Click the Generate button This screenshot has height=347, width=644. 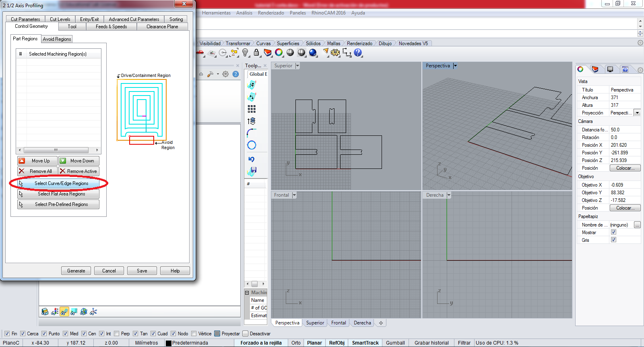click(x=76, y=271)
